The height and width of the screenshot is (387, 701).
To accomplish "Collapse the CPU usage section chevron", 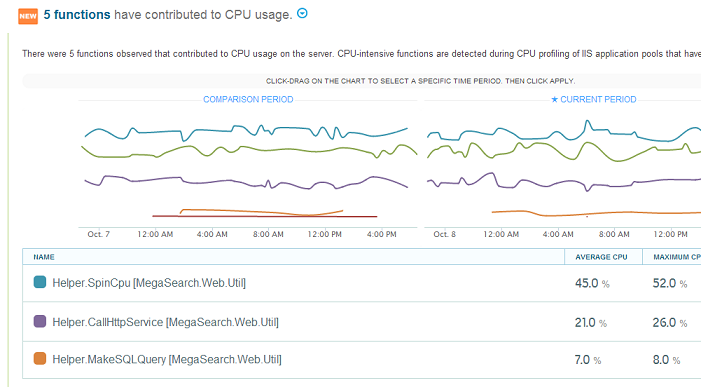I will (302, 13).
